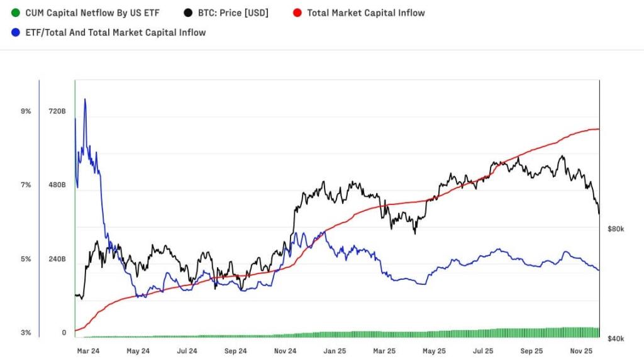Click the '5%' percentage axis label

point(26,259)
